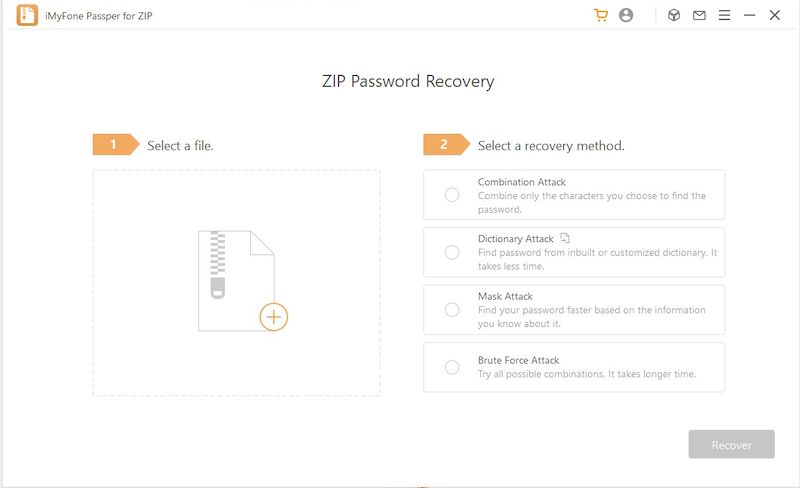Select the Dictionary Attack radio button

[x=452, y=252]
